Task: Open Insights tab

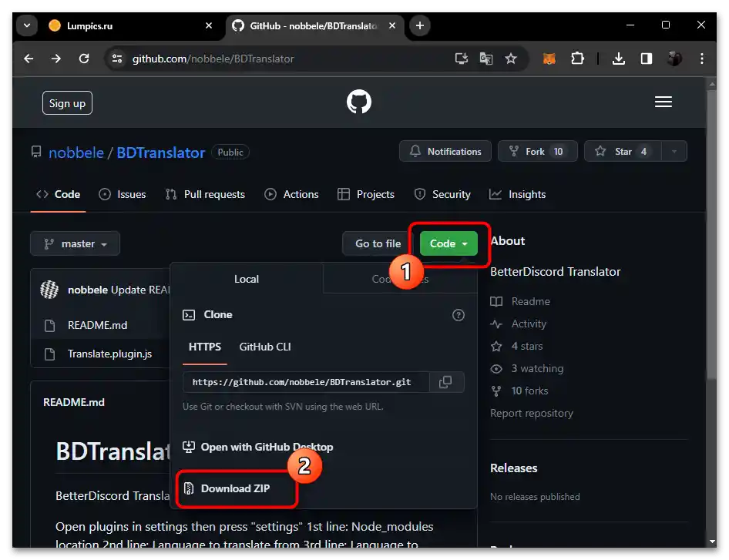Action: pos(517,194)
